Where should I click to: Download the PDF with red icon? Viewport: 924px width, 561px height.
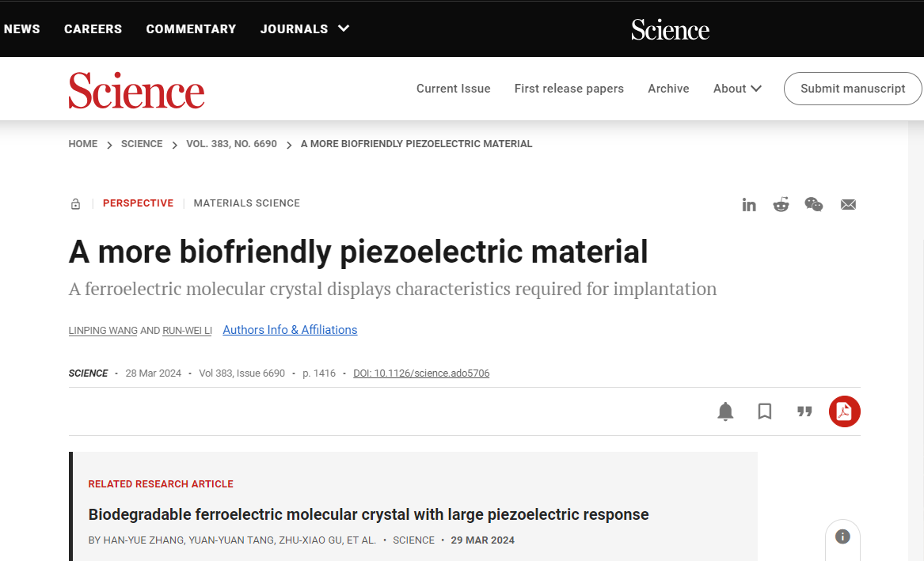pyautogui.click(x=844, y=411)
